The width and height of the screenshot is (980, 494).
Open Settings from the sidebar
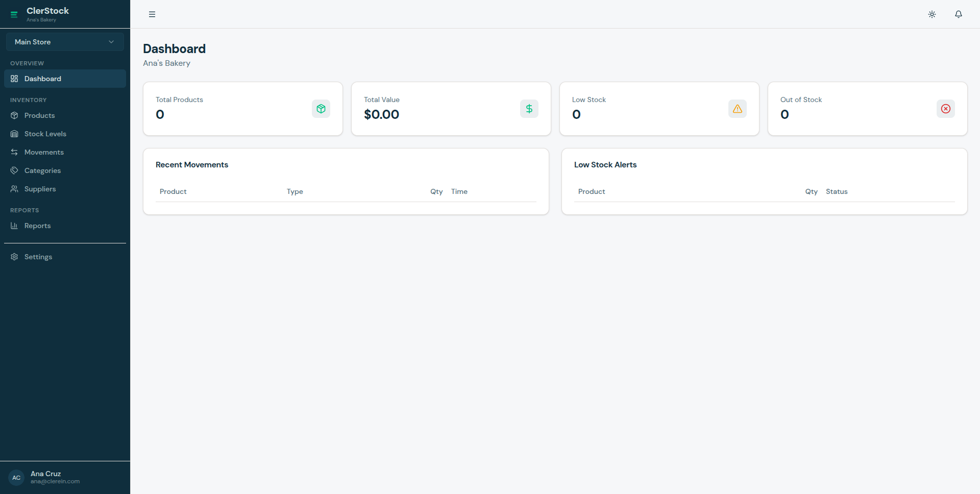click(38, 257)
